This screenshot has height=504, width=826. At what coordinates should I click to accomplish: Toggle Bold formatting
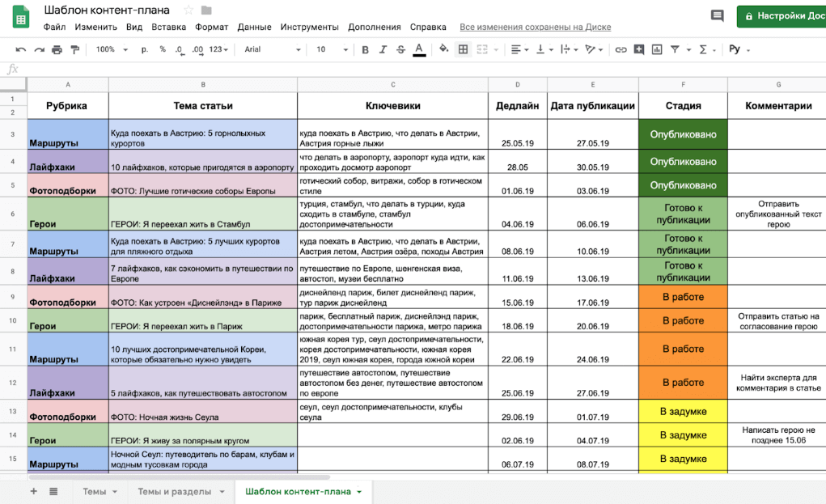click(365, 49)
